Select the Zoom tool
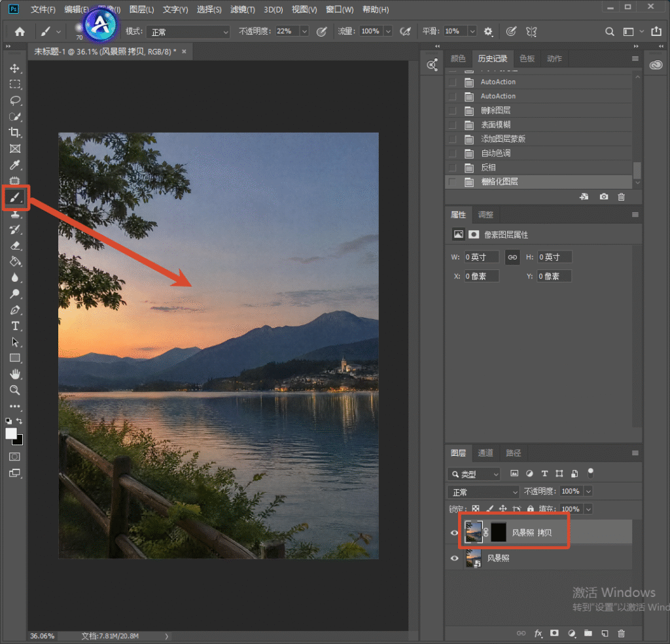 pos(15,390)
